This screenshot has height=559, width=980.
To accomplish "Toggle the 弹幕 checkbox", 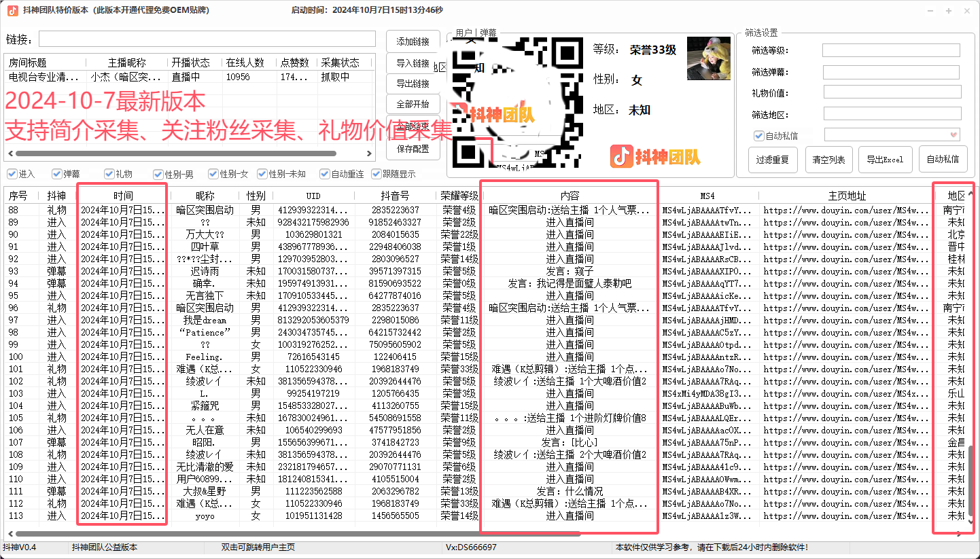I will (x=56, y=174).
